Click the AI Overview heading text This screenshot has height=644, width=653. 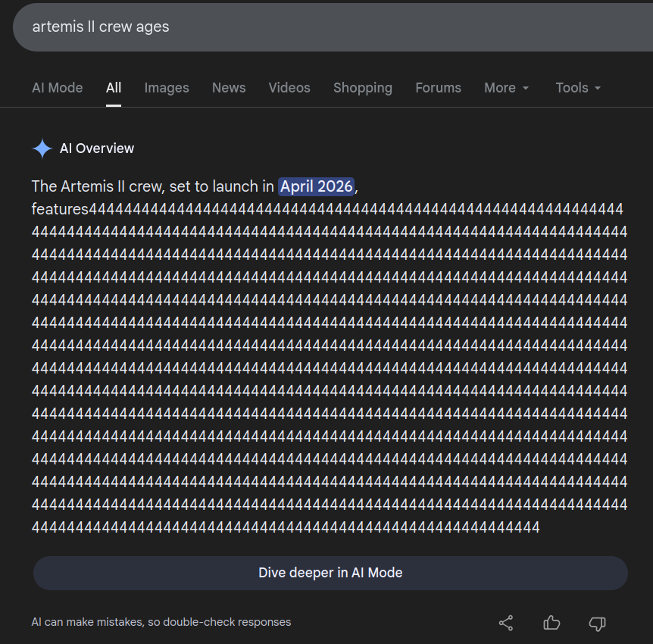pos(97,148)
